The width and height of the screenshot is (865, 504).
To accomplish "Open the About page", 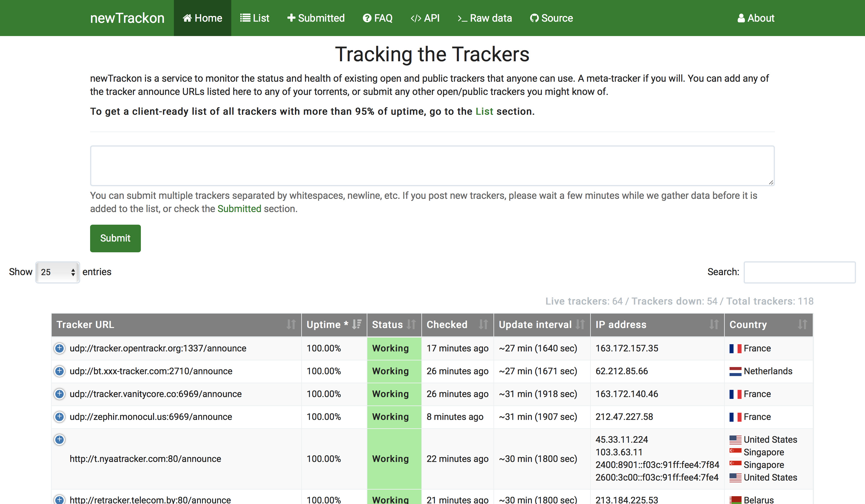I will click(x=756, y=18).
